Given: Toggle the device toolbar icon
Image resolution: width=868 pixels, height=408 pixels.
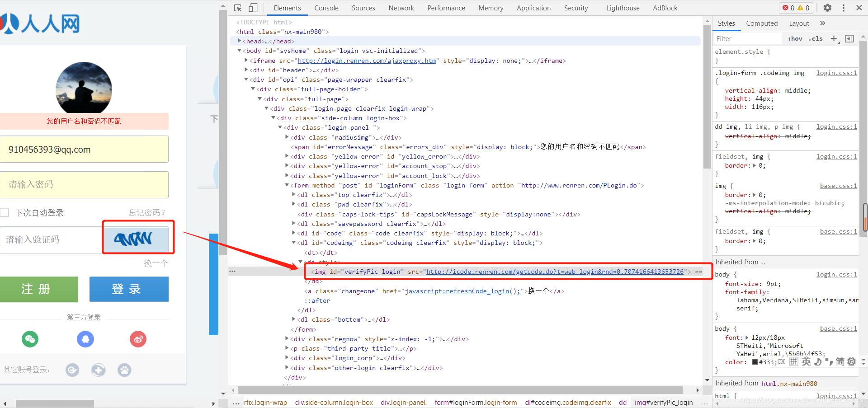Looking at the screenshot, I should (253, 8).
